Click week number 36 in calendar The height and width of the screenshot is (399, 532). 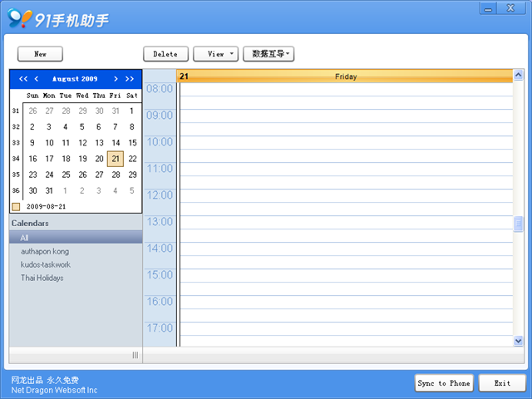point(16,190)
